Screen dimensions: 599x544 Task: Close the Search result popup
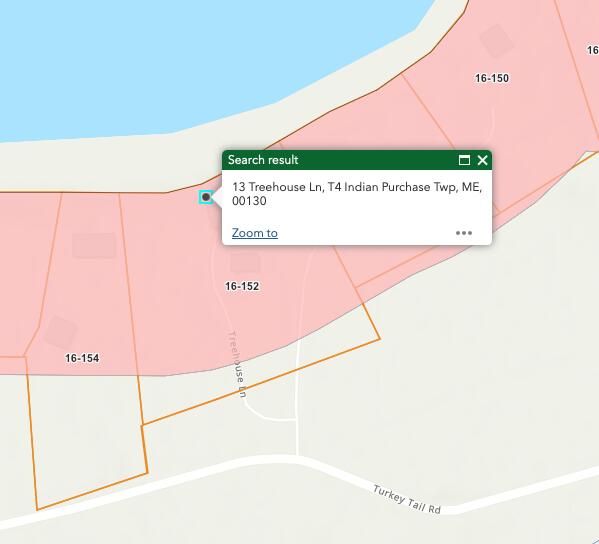(482, 160)
